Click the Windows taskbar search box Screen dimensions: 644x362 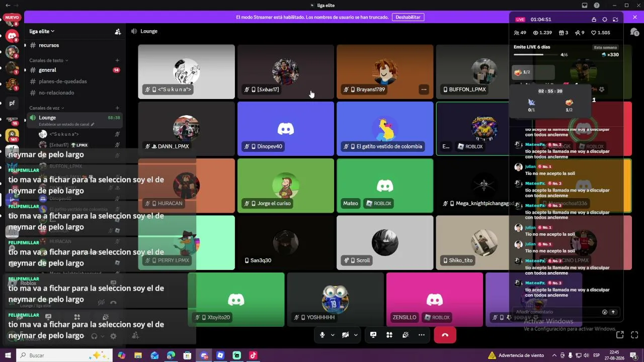[63, 355]
